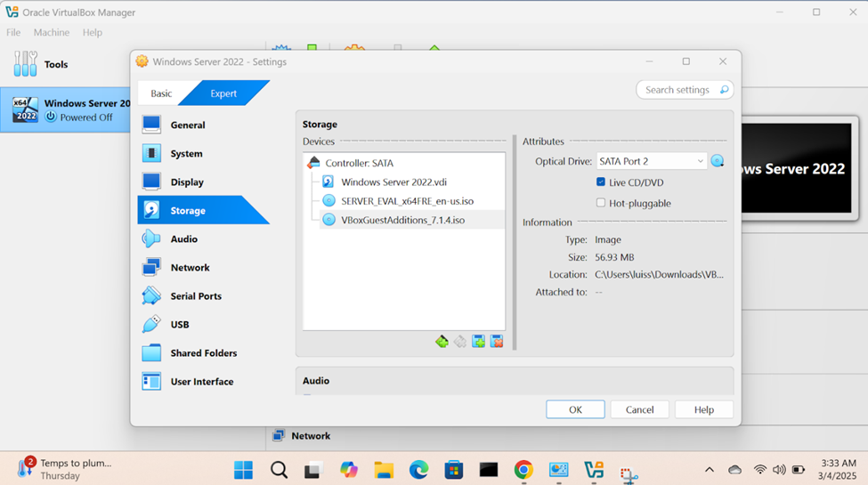Click the remove controller icon below the devices list
Image resolution: width=868 pixels, height=485 pixels.
pyautogui.click(x=460, y=342)
